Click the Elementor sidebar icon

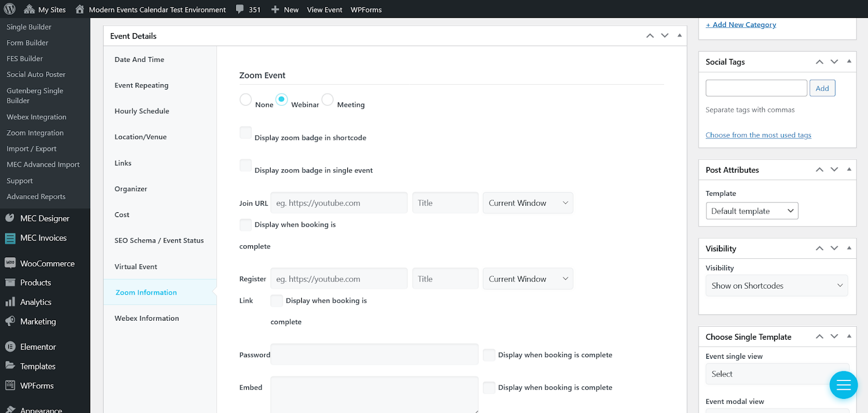pyautogui.click(x=10, y=347)
